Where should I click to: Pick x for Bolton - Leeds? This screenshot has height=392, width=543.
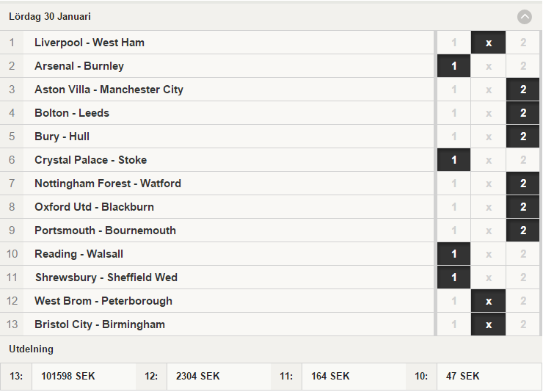(x=488, y=113)
